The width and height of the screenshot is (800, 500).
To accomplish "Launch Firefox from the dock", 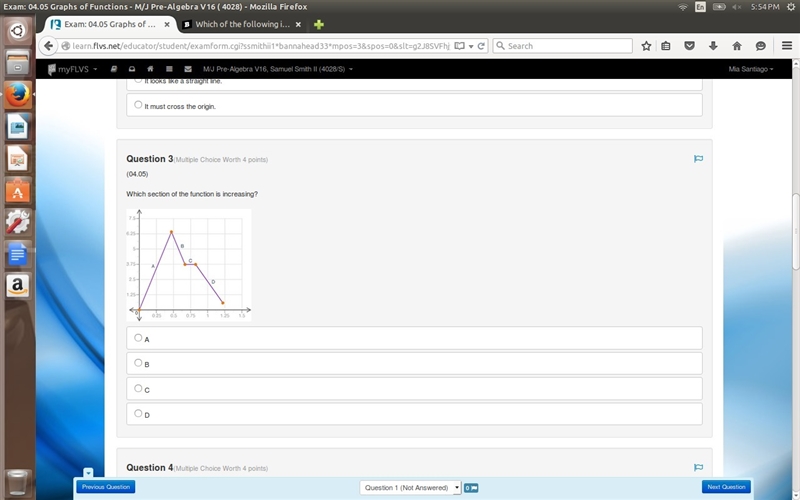I will (x=17, y=94).
